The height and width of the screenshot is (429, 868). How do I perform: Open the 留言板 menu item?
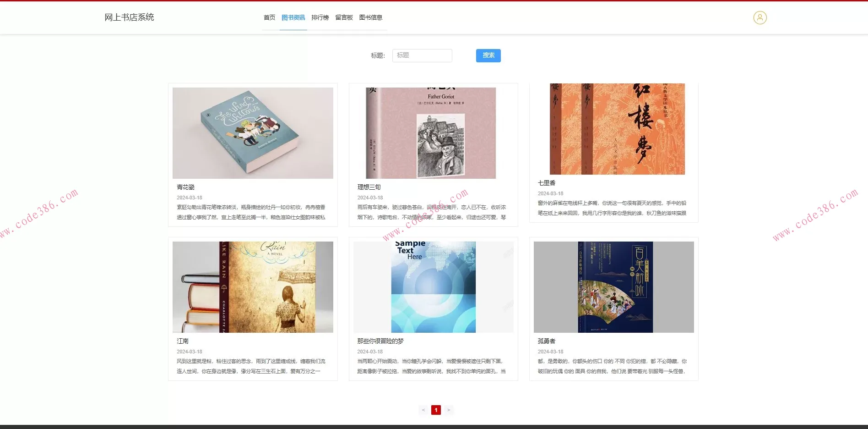[x=344, y=17]
